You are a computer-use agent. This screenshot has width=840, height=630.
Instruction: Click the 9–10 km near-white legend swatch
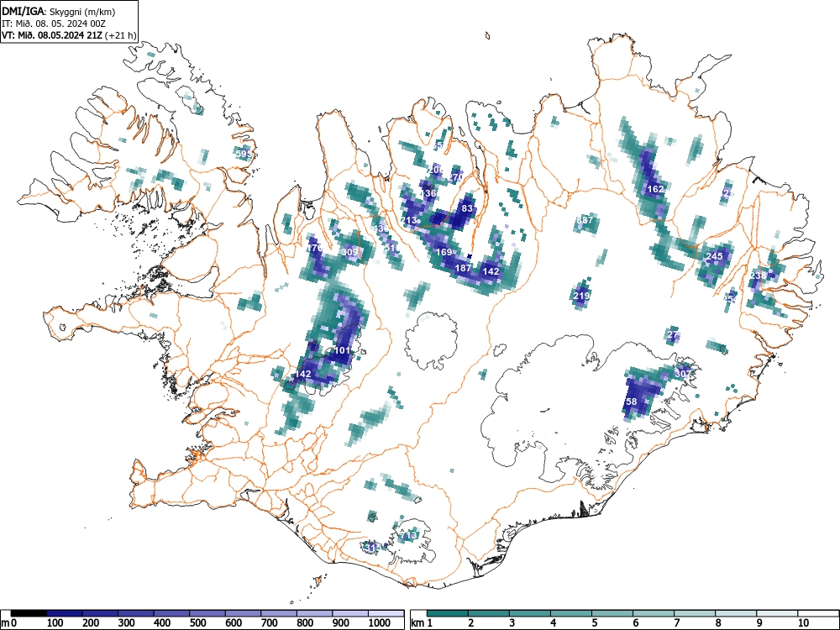[x=777, y=613]
